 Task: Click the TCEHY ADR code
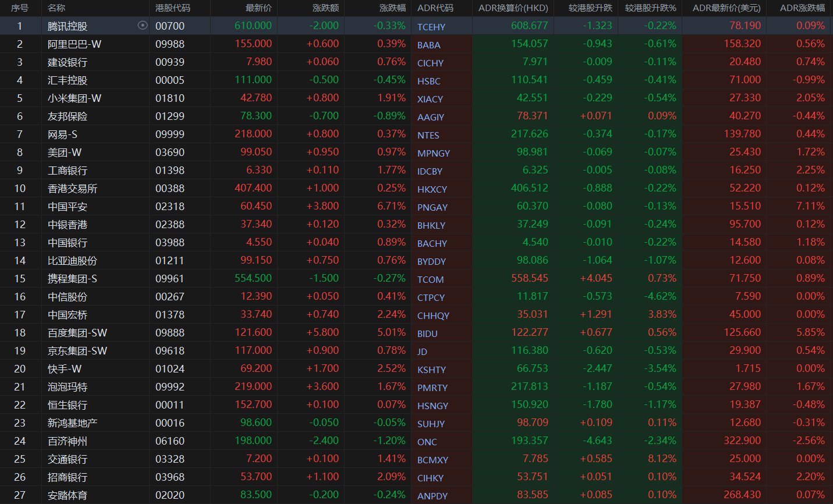click(x=431, y=27)
